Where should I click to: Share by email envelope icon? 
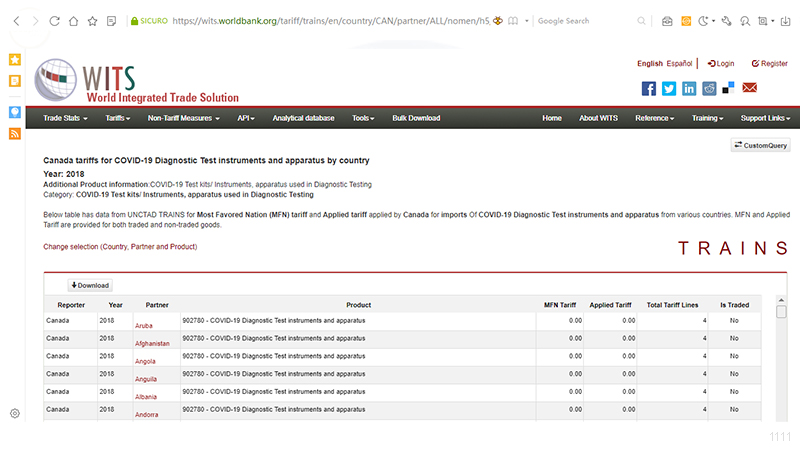749,88
